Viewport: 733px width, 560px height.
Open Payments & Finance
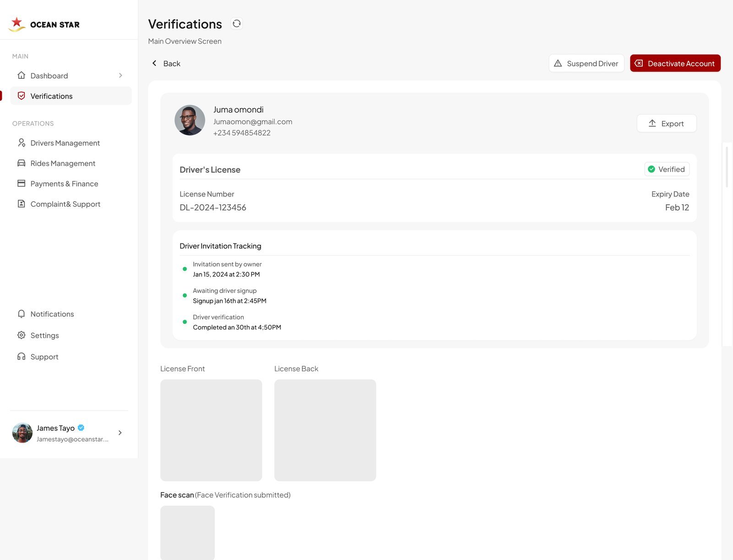click(71, 184)
